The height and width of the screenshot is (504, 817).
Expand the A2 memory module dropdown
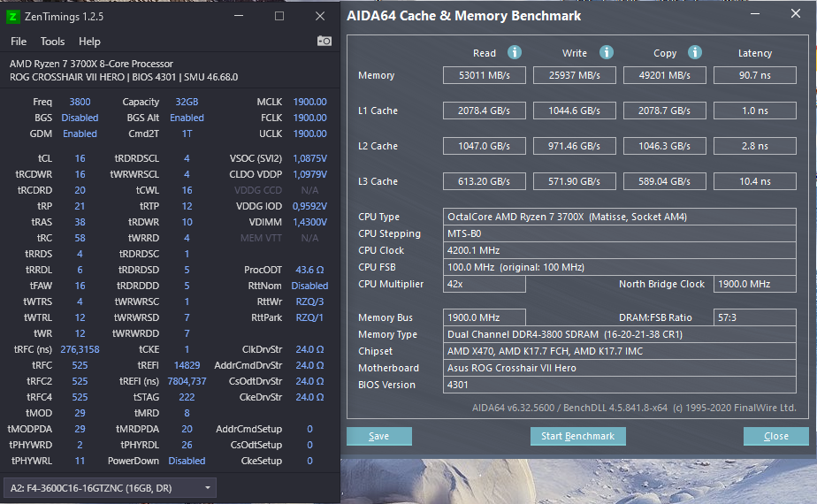[x=110, y=488]
